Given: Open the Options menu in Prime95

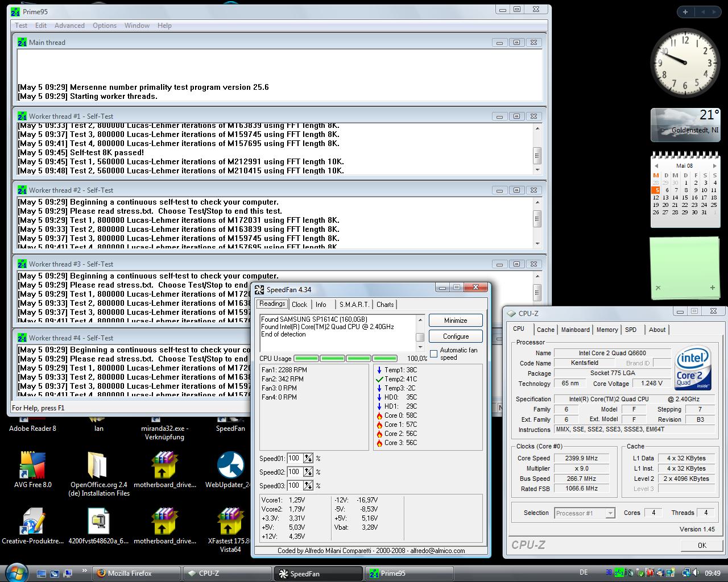Looking at the screenshot, I should click(x=105, y=26).
